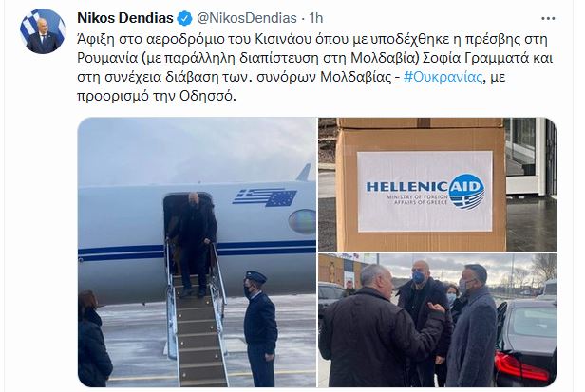Click the blue verified badge
The width and height of the screenshot is (585, 392).
click(184, 18)
